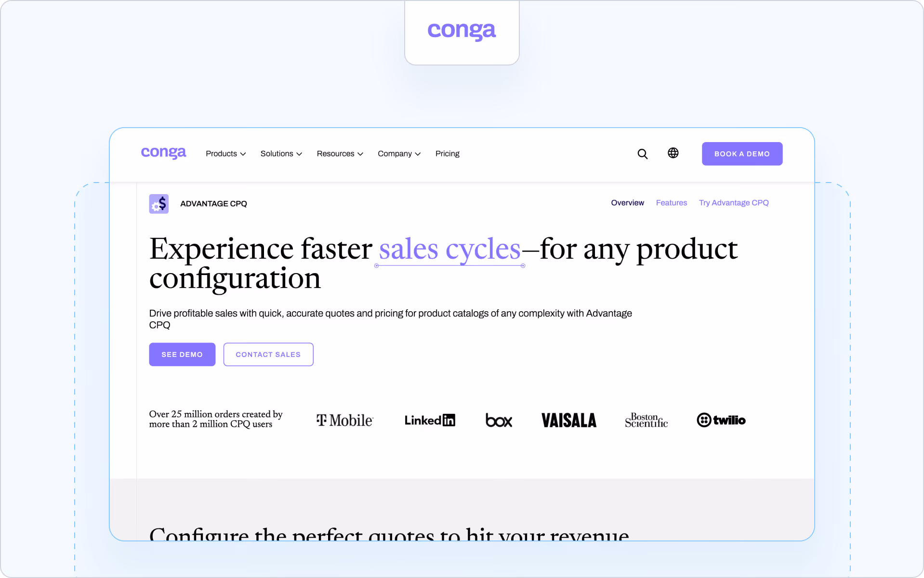The height and width of the screenshot is (578, 924).
Task: Open the Resources dropdown menu
Action: coord(340,154)
